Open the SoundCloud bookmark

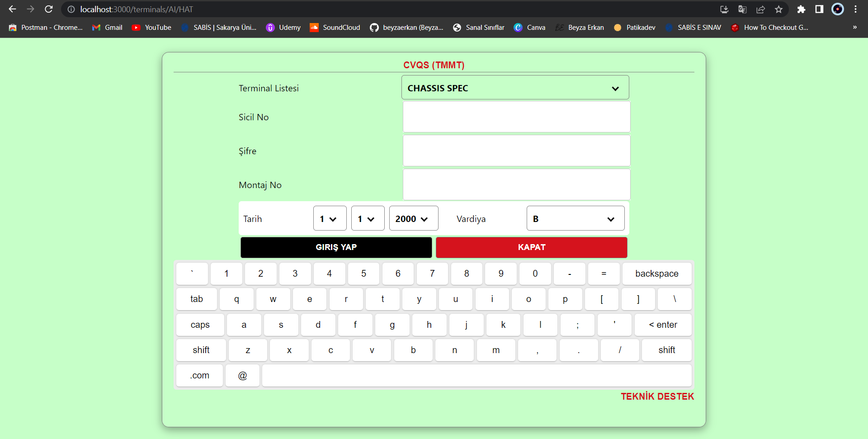(335, 28)
